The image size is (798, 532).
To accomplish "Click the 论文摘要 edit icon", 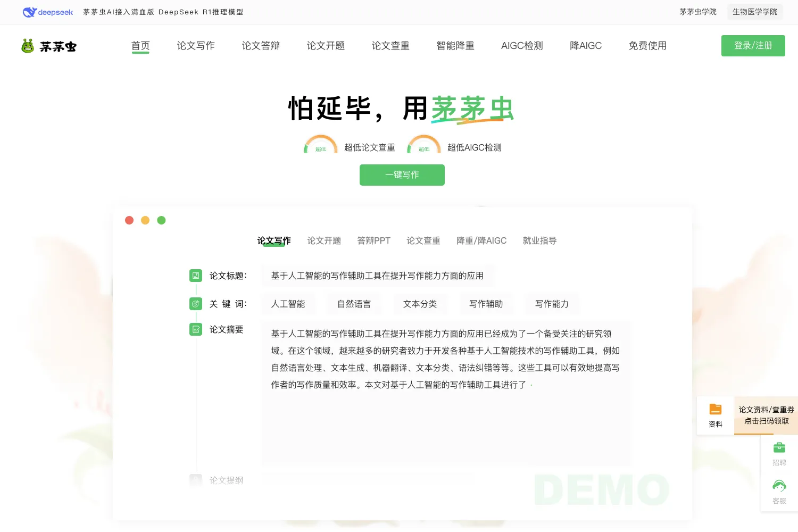I will (196, 329).
